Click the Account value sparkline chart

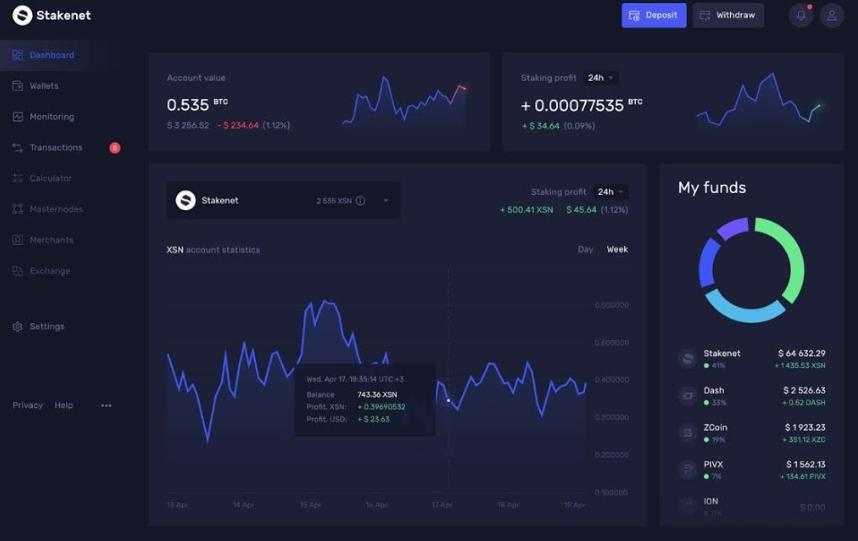point(404,103)
